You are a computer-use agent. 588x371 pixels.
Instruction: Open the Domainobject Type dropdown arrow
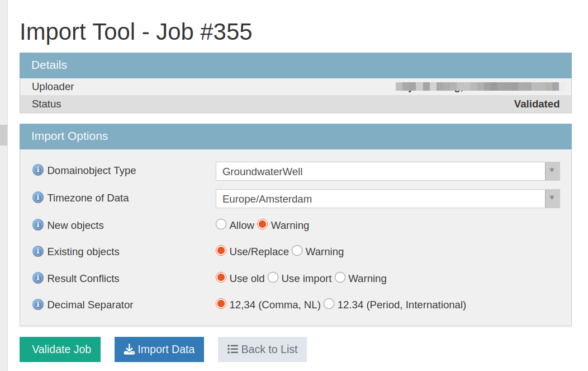tap(552, 171)
